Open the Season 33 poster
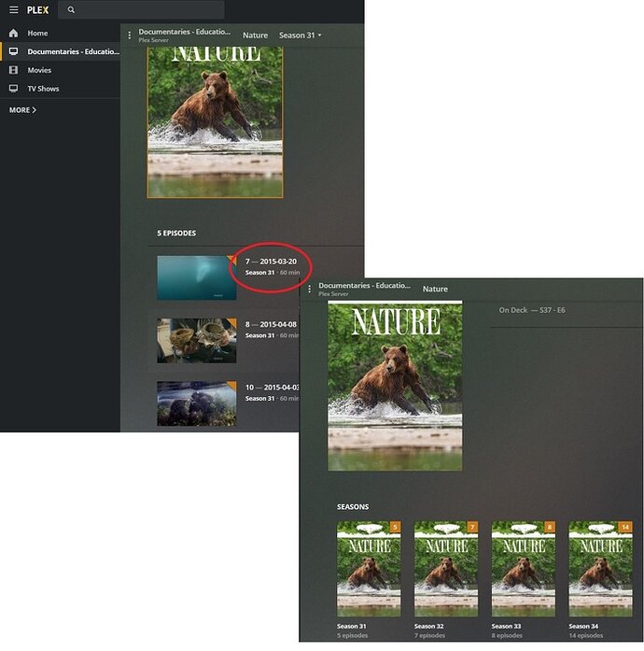Image resolution: width=644 pixels, height=651 pixels. tap(524, 569)
